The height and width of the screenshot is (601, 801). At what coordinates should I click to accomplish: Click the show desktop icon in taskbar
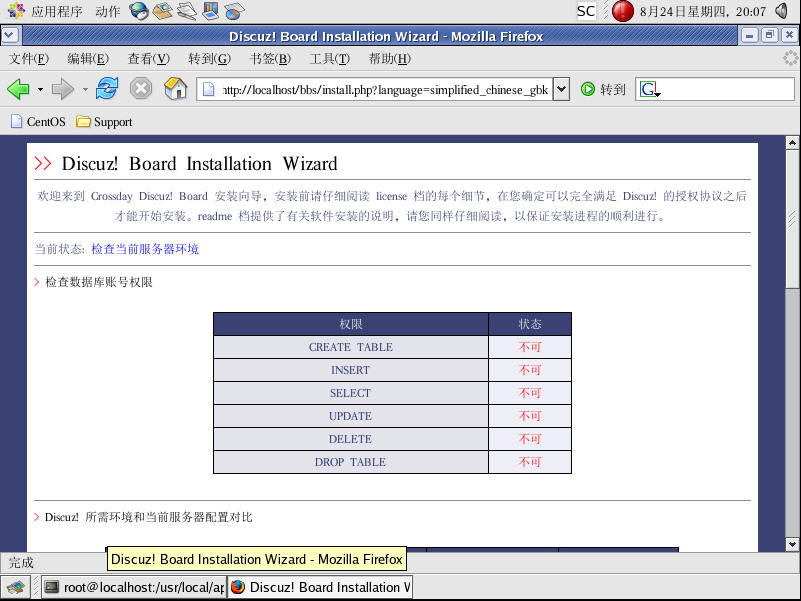(x=15, y=587)
